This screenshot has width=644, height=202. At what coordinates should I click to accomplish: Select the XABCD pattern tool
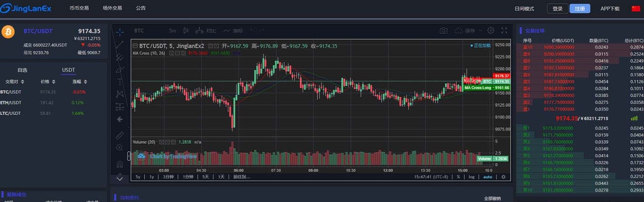click(x=120, y=94)
